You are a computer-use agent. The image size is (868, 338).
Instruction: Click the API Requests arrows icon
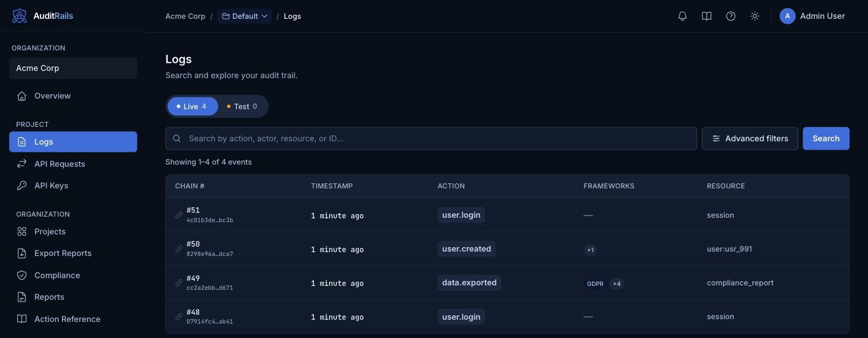(x=22, y=164)
